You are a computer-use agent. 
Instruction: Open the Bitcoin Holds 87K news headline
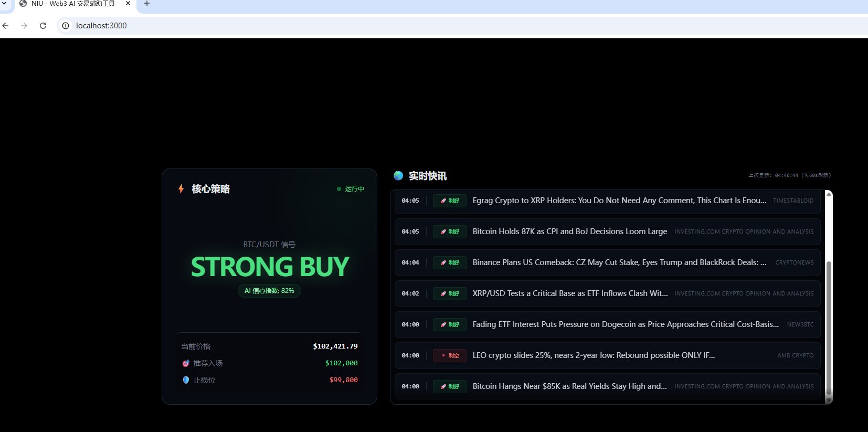(x=569, y=231)
